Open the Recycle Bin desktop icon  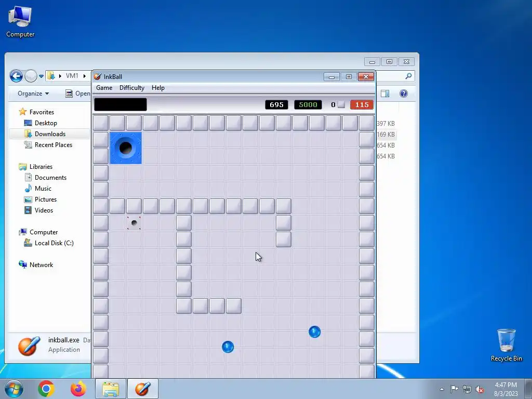click(x=506, y=345)
